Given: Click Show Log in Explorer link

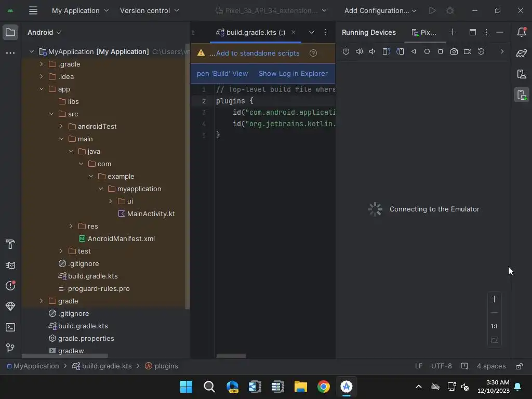Looking at the screenshot, I should [x=293, y=74].
